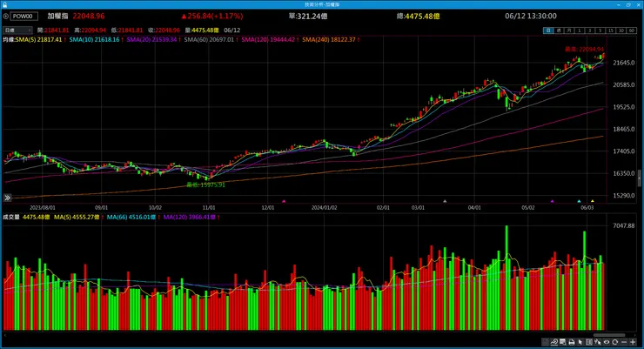Viewport: 644px width, 349px height.
Task: Click the volume MA(120) 3966.41億 label
Action: coord(190,218)
